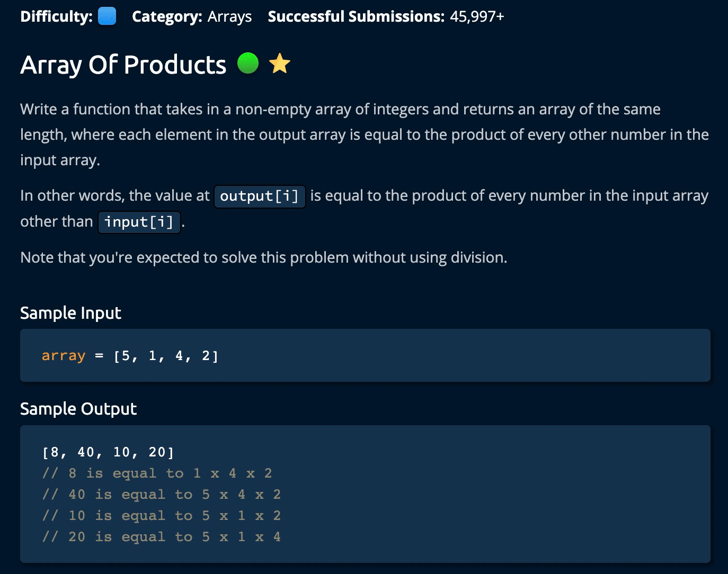Click the output[i] inline code snippet
The height and width of the screenshot is (574, 728).
click(260, 196)
